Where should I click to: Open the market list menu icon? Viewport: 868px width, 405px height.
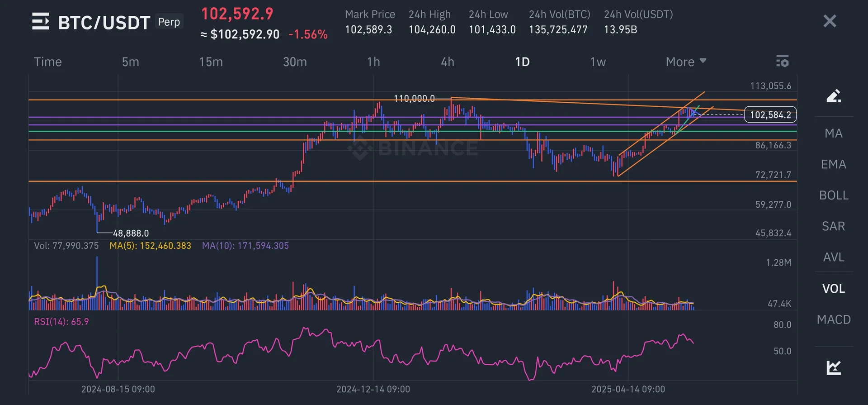[x=41, y=21]
